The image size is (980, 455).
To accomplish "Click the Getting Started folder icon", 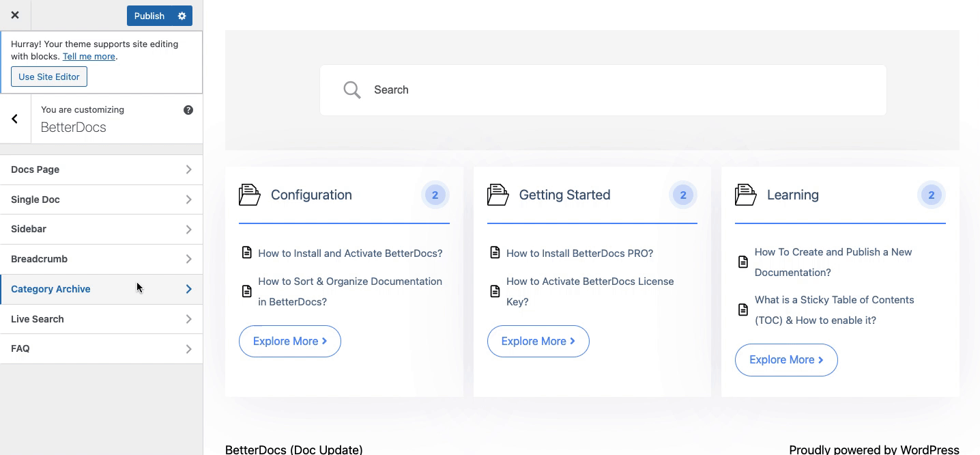I will click(x=498, y=195).
